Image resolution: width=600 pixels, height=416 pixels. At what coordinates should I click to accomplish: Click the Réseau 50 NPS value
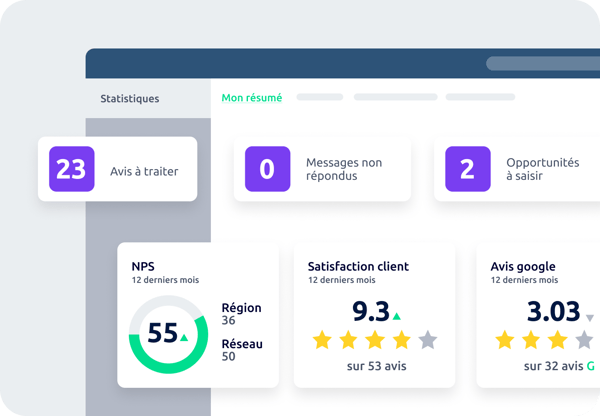click(x=241, y=350)
